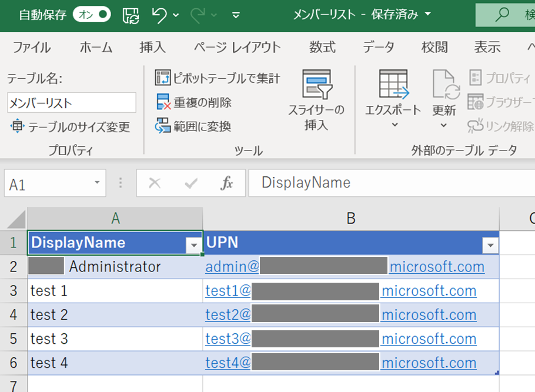Expand the Refresh dropdown arrow
This screenshot has width=535, height=392.
tap(444, 125)
